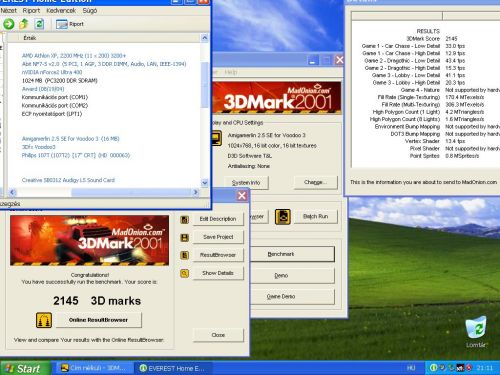This screenshot has width=500, height=375.
Task: Click the up-folder arrow icon in EVEREST toolbar
Action: pos(24,24)
